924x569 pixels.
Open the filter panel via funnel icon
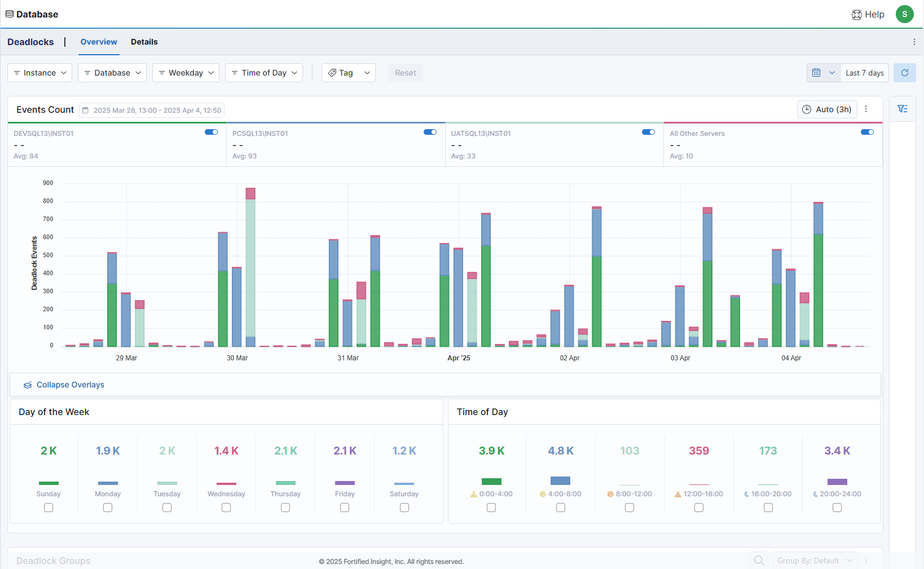pyautogui.click(x=903, y=108)
